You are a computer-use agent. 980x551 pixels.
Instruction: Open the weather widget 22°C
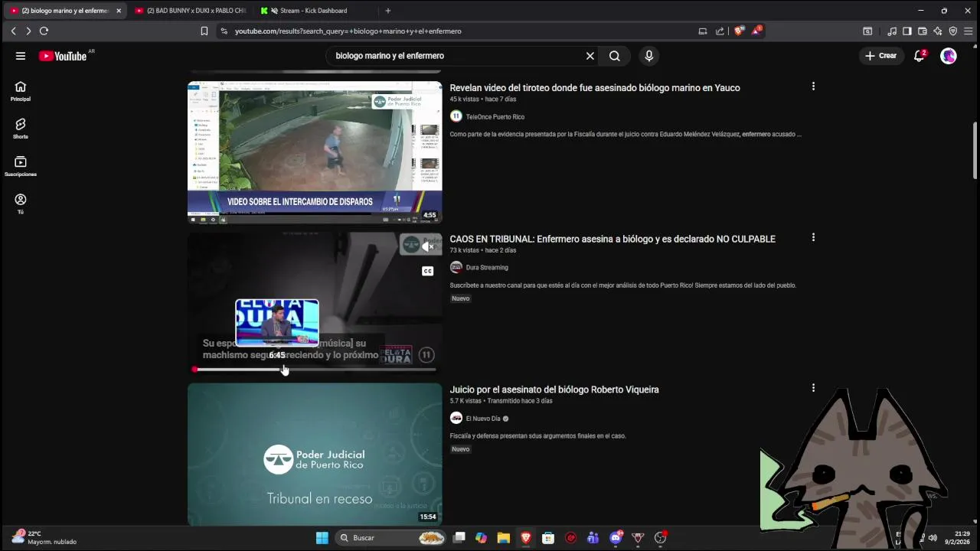coord(44,538)
